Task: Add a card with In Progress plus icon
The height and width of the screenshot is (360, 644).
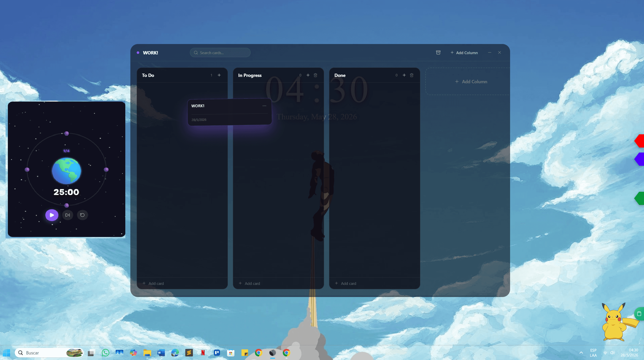Action: coord(308,75)
